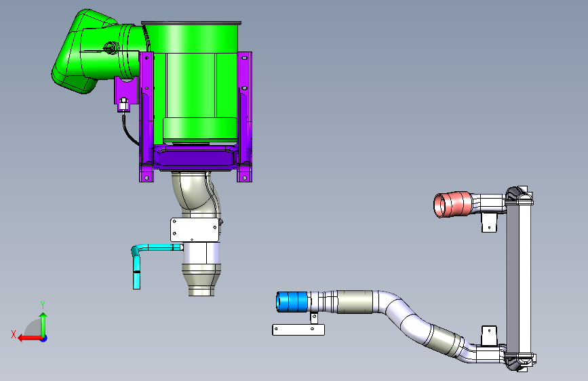Pick the right purple vertical mounting bracket

point(245,116)
